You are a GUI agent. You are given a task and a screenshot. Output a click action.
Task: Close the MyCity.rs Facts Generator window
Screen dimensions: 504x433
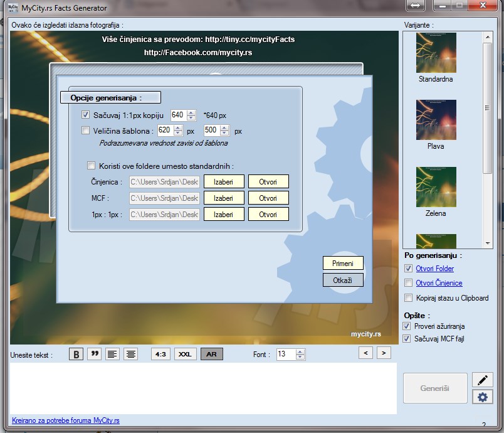pos(483,5)
